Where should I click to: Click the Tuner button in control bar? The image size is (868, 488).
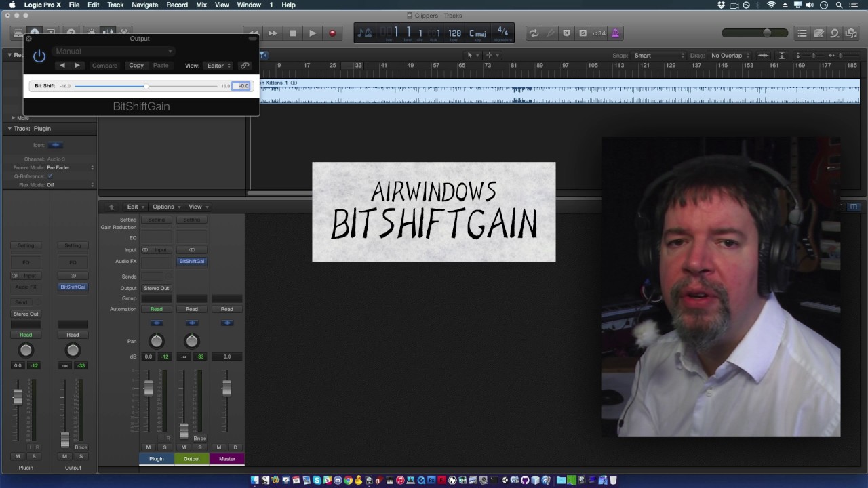pos(550,33)
